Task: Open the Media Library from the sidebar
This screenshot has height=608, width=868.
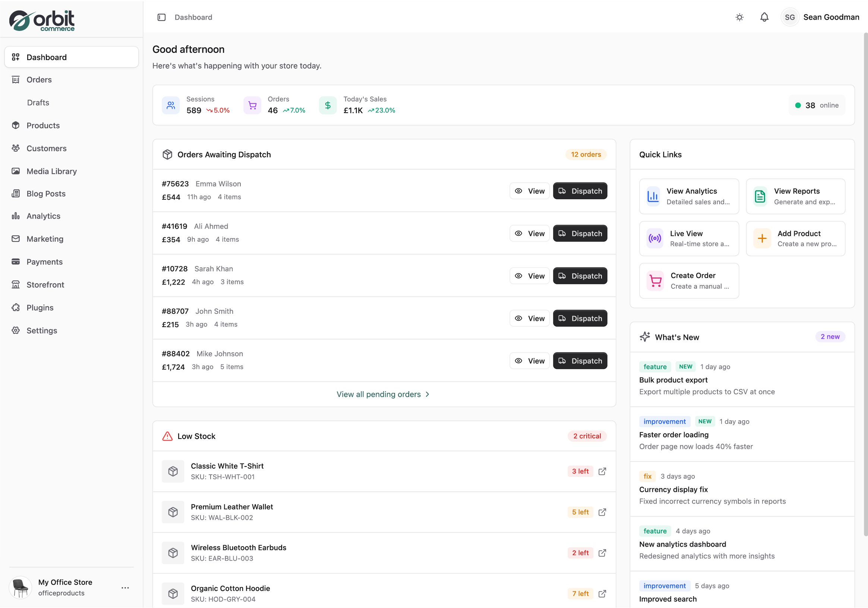Action: coord(51,171)
